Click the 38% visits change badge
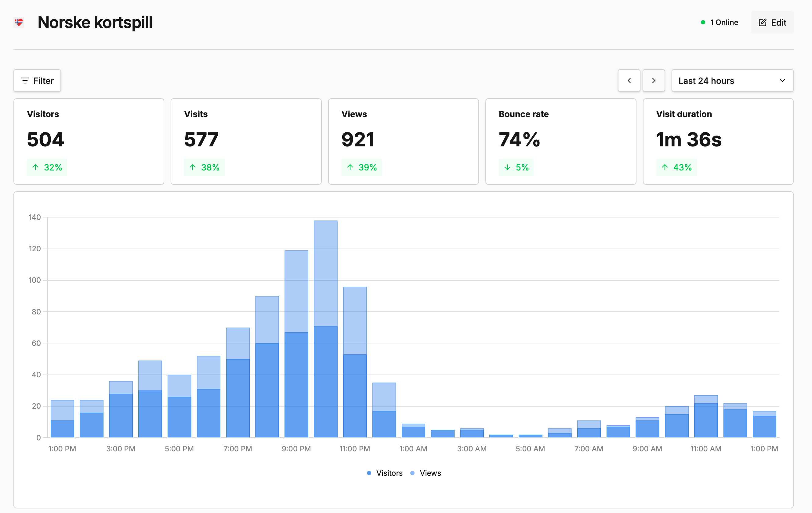This screenshot has width=812, height=513. click(x=204, y=167)
